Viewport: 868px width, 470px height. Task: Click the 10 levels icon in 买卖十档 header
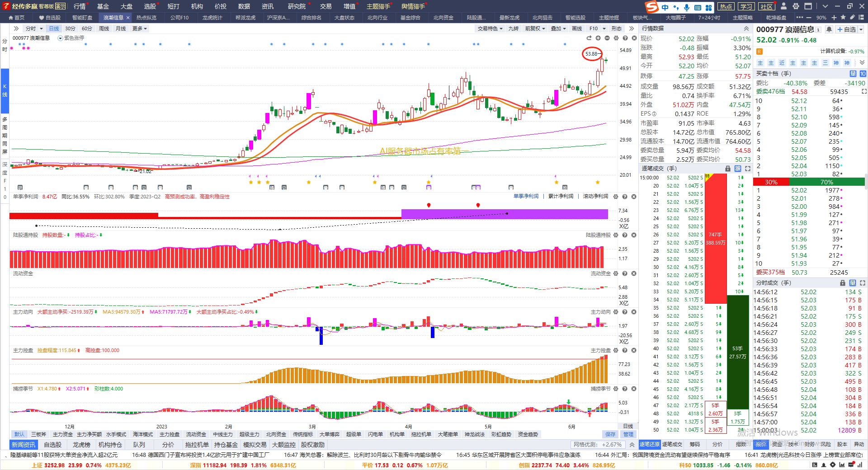863,73
